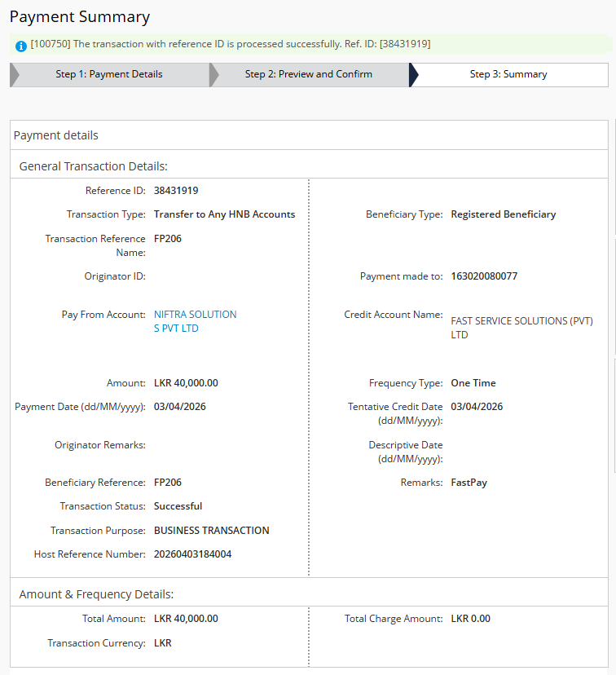Click the Amount & Frequency Details section header
Viewport: 616px width, 675px height.
[x=96, y=594]
